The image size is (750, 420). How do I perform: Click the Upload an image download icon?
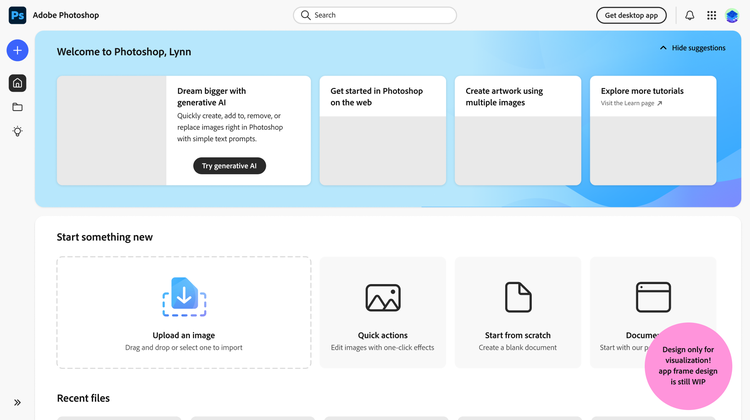[x=184, y=297]
